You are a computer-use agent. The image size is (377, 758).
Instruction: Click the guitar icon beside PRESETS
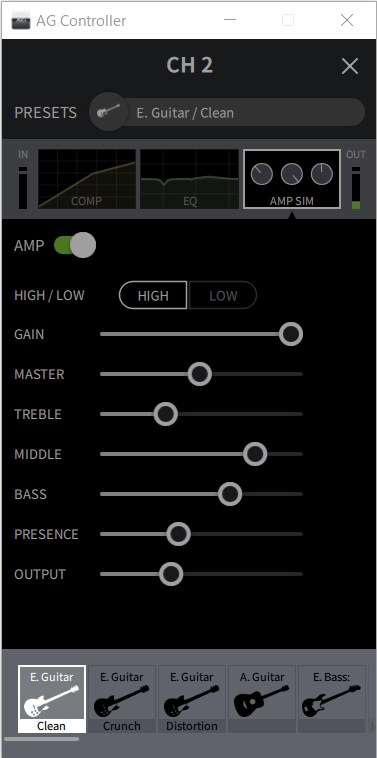[108, 112]
